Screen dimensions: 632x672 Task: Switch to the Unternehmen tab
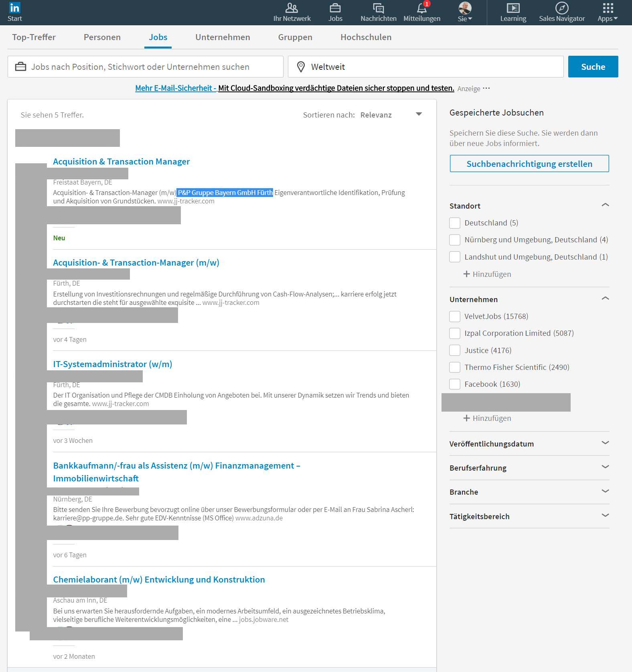(x=223, y=37)
